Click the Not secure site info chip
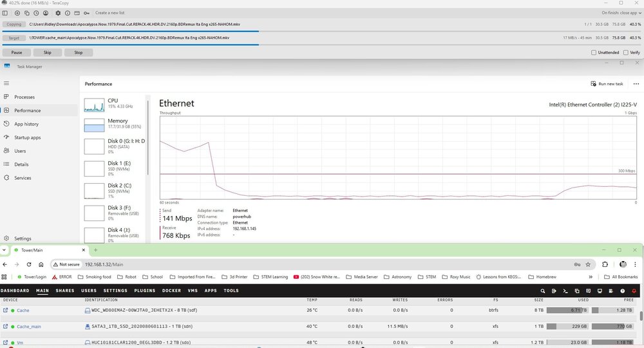Screen dimensions: 644x348 (66, 265)
